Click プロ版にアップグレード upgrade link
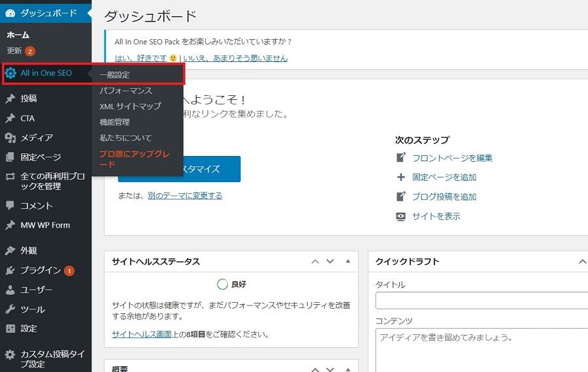588x372 pixels. pyautogui.click(x=134, y=159)
